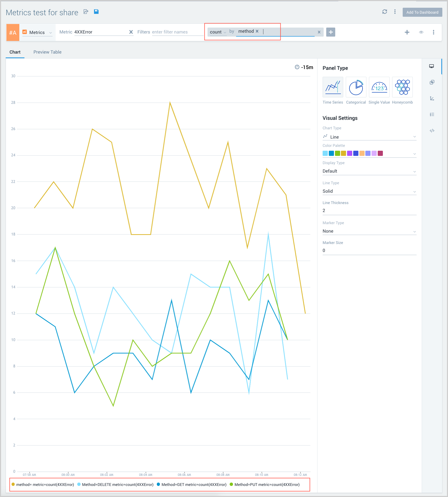
Task: Open the Color Palette swatch selector
Action: [x=369, y=154]
